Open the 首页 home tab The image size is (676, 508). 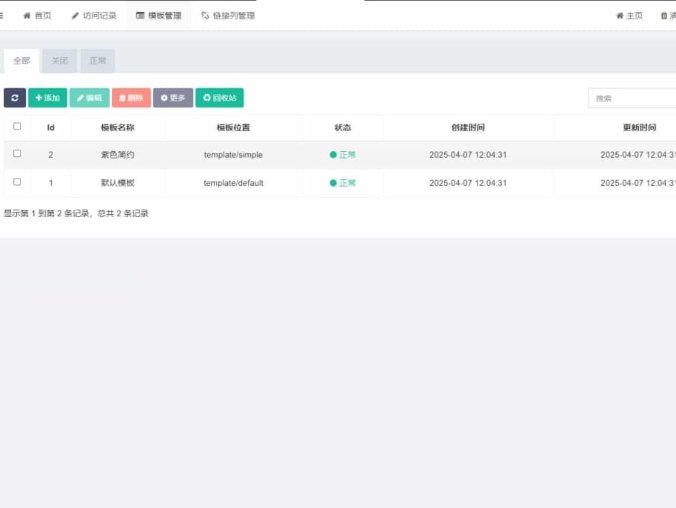[37, 16]
